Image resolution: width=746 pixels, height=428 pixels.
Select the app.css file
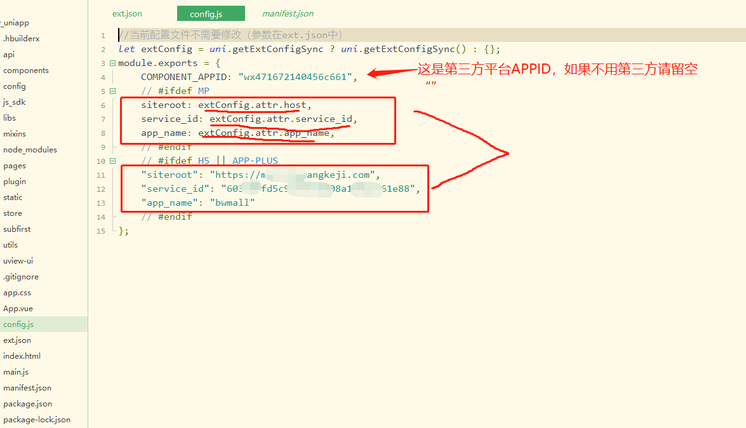[x=17, y=292]
